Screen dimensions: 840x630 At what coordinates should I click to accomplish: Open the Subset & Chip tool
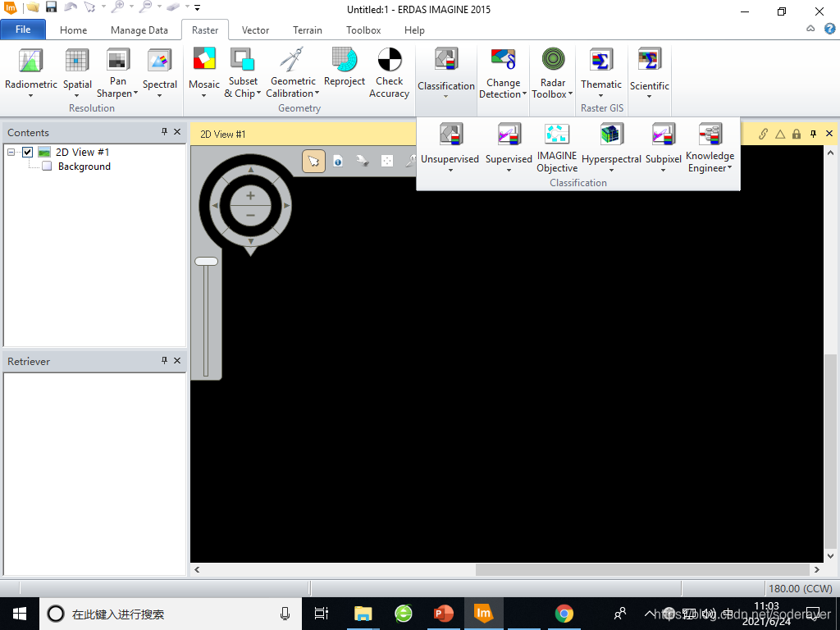pos(243,73)
